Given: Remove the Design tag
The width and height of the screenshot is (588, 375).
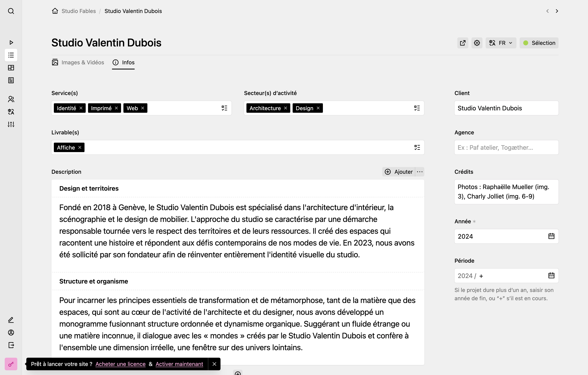Looking at the screenshot, I should tap(318, 108).
